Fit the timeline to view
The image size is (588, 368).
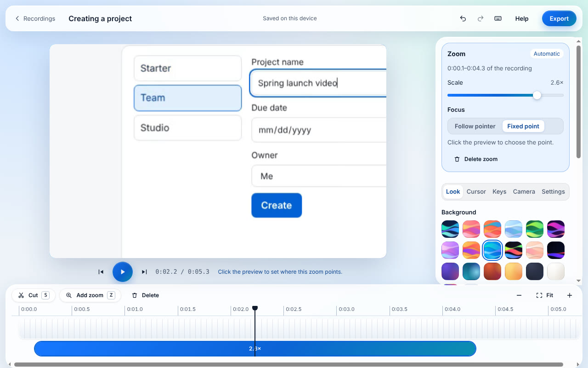pos(545,295)
